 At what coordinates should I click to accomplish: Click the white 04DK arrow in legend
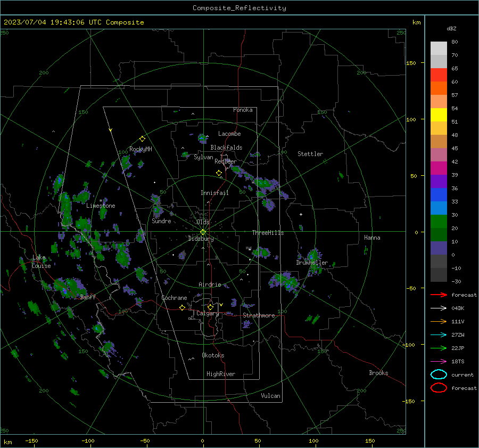tap(439, 308)
